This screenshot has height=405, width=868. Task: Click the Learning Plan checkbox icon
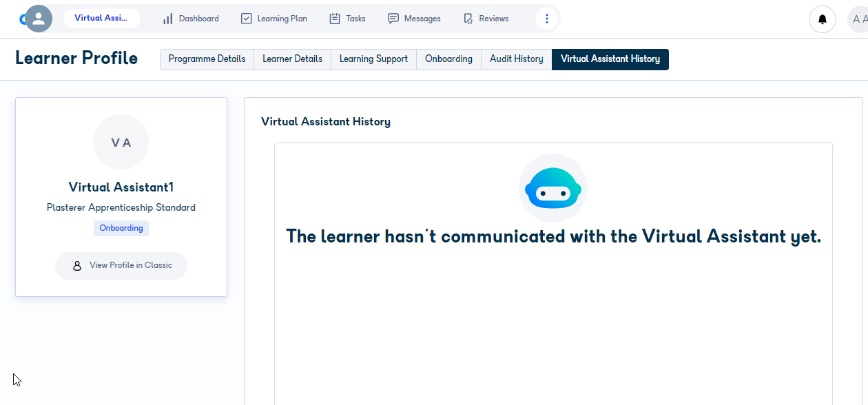click(x=247, y=19)
